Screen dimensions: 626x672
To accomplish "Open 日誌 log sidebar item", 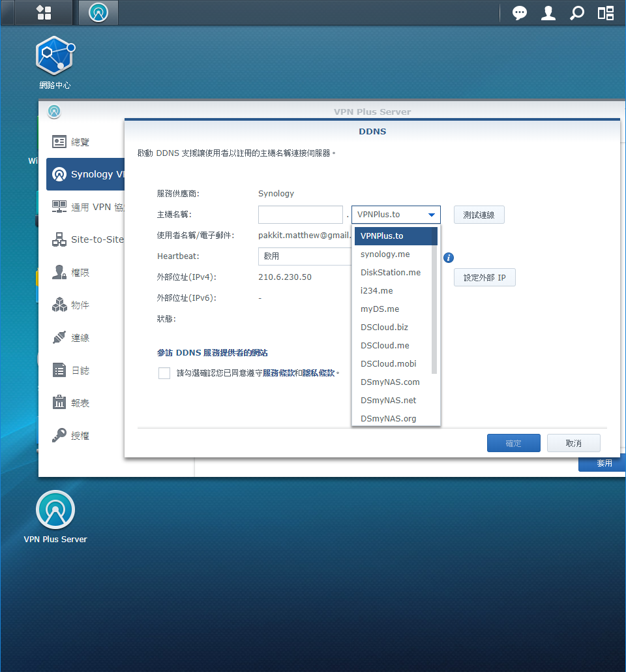I will (85, 371).
